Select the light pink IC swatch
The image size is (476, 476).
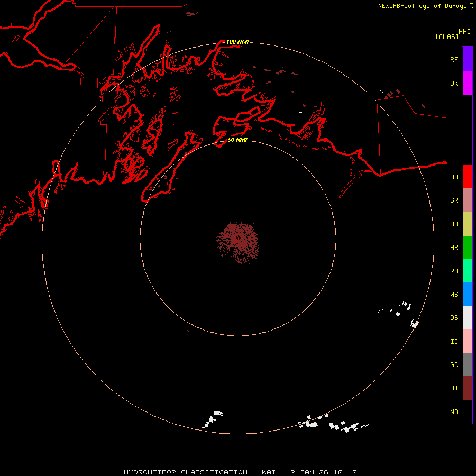coord(467,341)
